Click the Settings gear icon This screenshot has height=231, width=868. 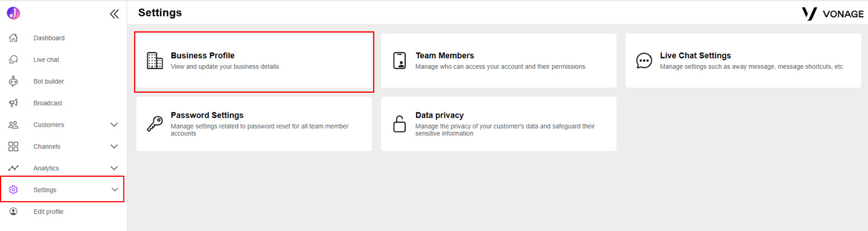pos(14,190)
